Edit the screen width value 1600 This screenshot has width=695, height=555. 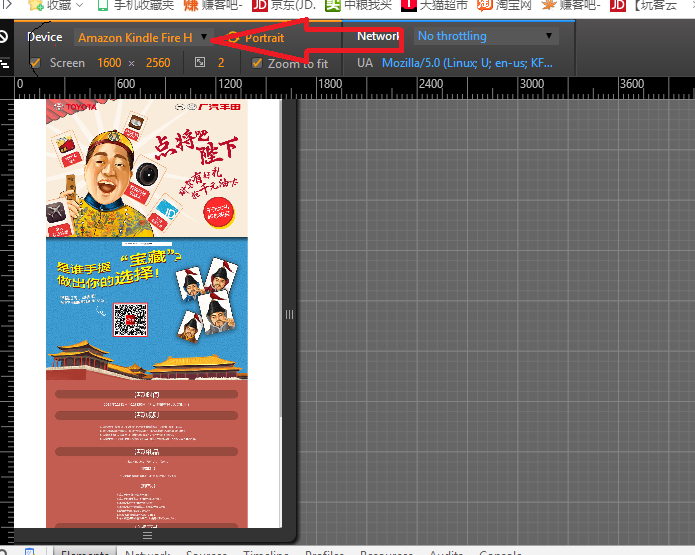[x=109, y=63]
